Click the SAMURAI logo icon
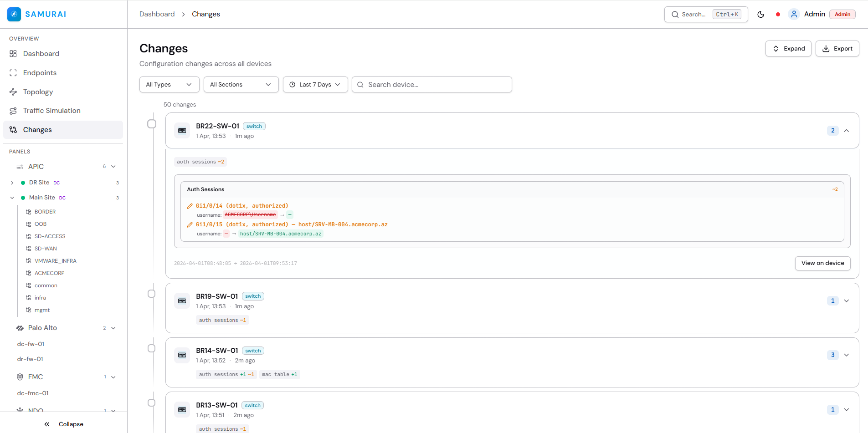 click(x=14, y=14)
